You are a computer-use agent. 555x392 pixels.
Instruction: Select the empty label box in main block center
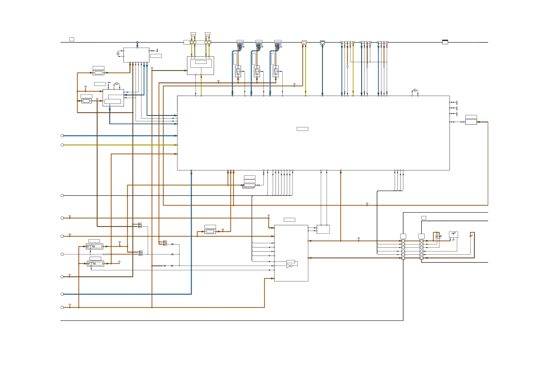(302, 129)
